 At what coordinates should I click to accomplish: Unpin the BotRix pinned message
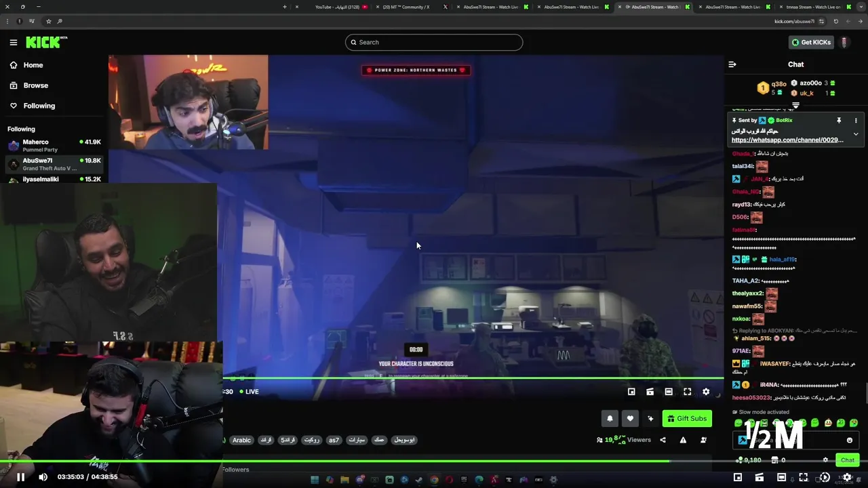point(839,120)
